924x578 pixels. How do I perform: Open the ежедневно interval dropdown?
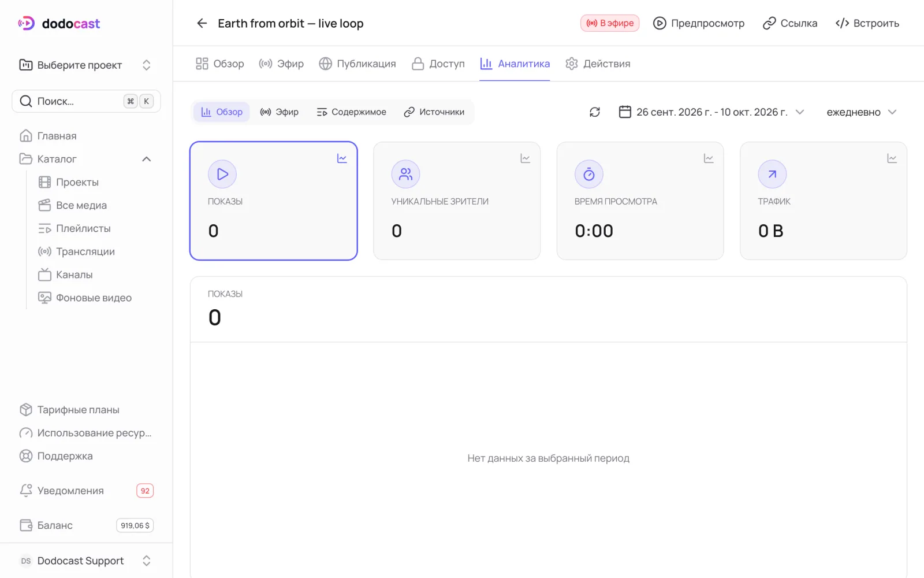tap(861, 112)
